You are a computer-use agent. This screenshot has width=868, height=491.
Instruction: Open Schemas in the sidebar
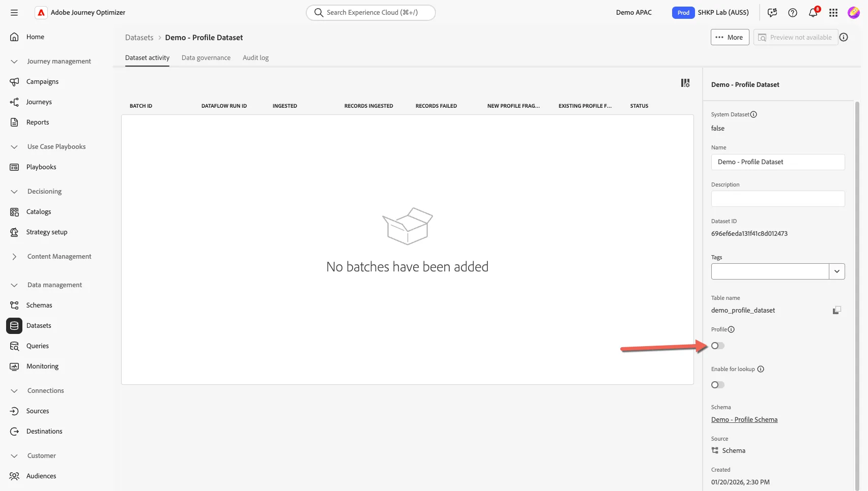click(x=39, y=305)
